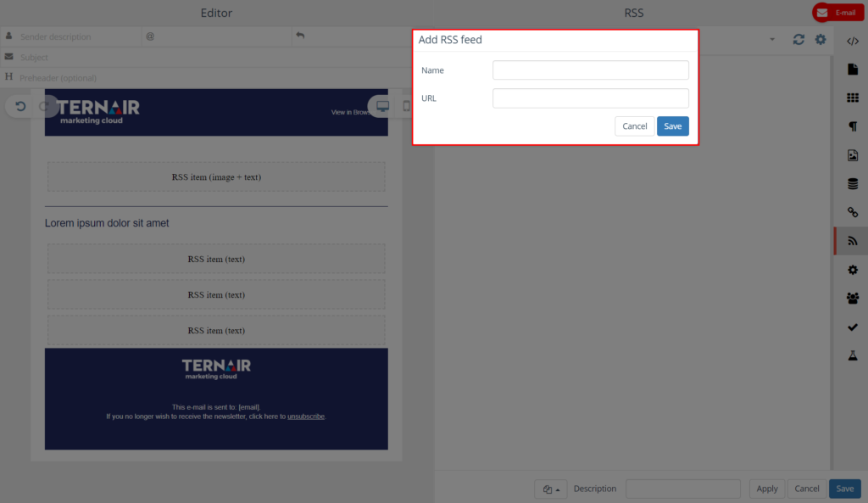The height and width of the screenshot is (503, 868).
Task: Click the [email] placeholder text in footer
Action: point(249,407)
